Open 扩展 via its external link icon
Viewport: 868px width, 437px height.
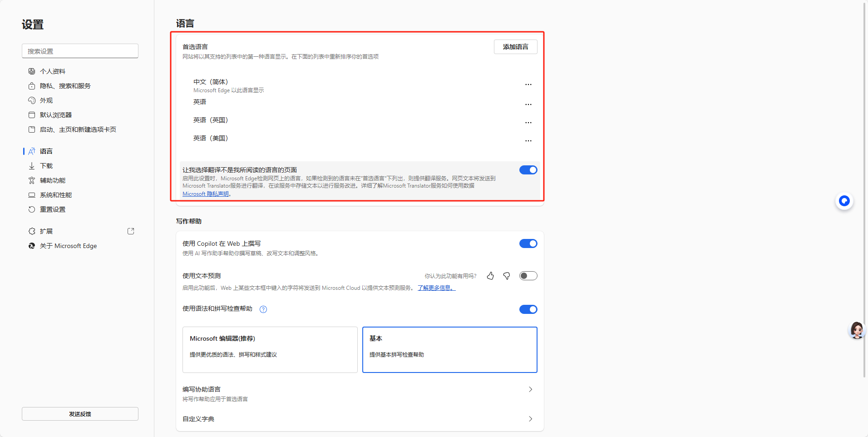[x=131, y=231]
